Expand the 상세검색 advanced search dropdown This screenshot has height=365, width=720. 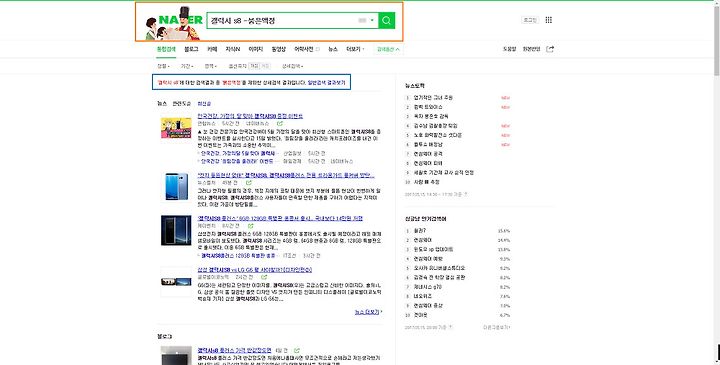[292, 66]
